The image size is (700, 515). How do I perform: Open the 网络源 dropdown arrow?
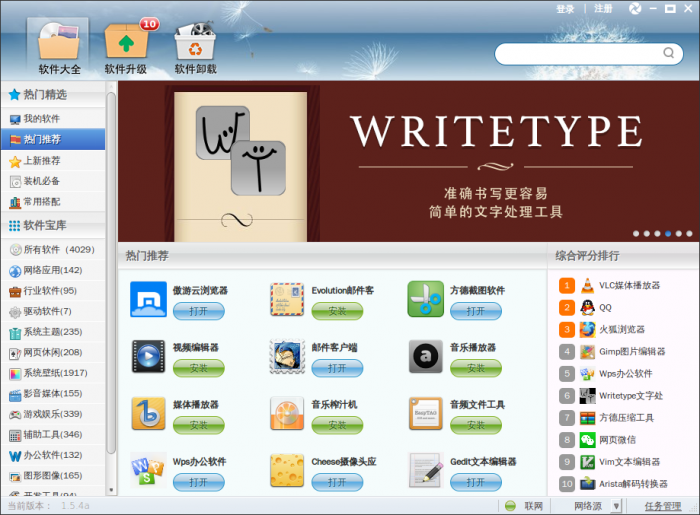click(616, 506)
